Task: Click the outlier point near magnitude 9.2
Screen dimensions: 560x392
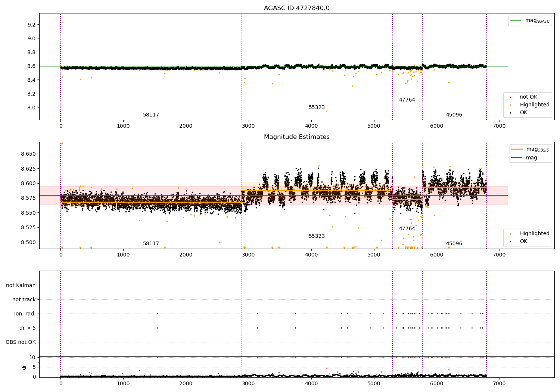Action: tap(62, 22)
